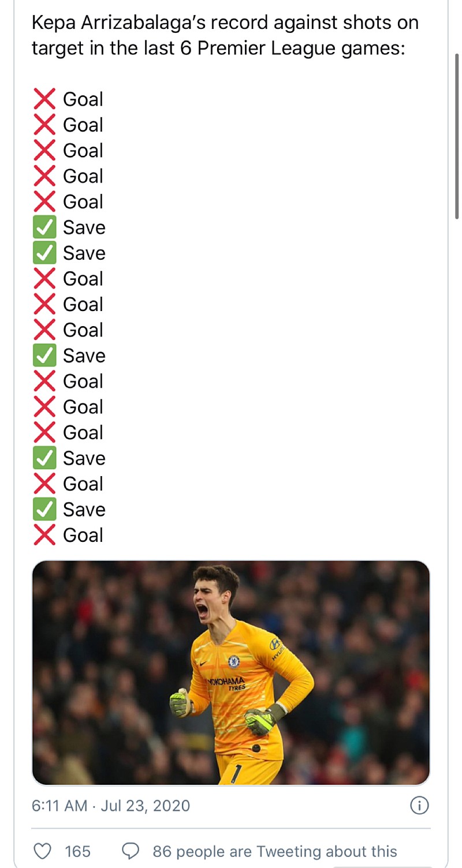Screen dimensions: 462x868
Task: Click the first "Save" entry in list
Action: click(x=84, y=227)
